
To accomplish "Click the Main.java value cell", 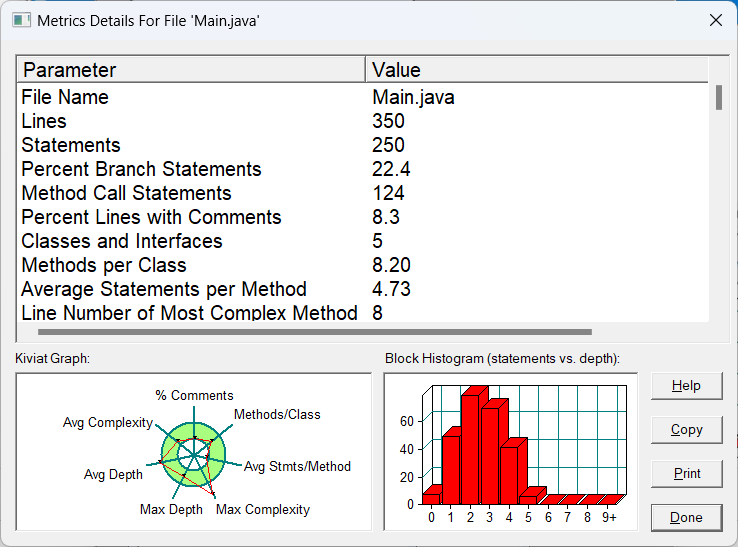I will [413, 97].
